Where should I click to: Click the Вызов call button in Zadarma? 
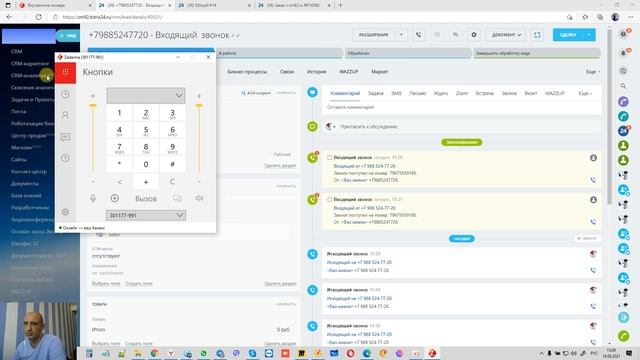(x=146, y=198)
